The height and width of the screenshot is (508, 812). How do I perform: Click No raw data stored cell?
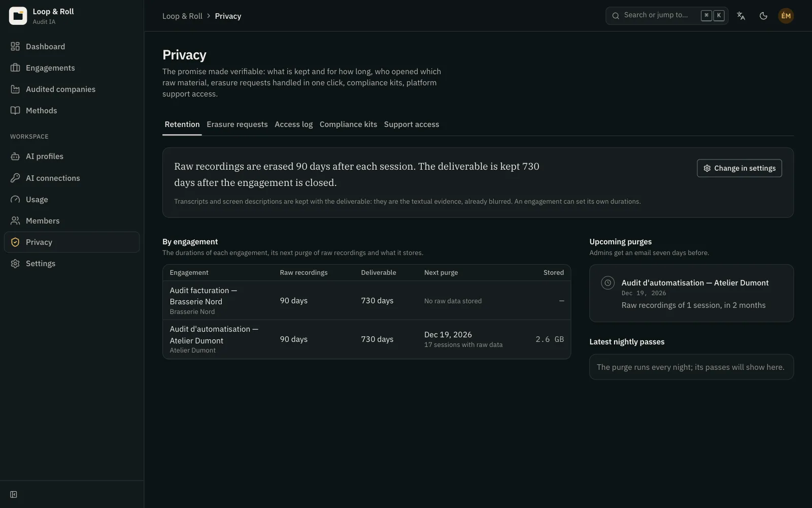(x=453, y=301)
